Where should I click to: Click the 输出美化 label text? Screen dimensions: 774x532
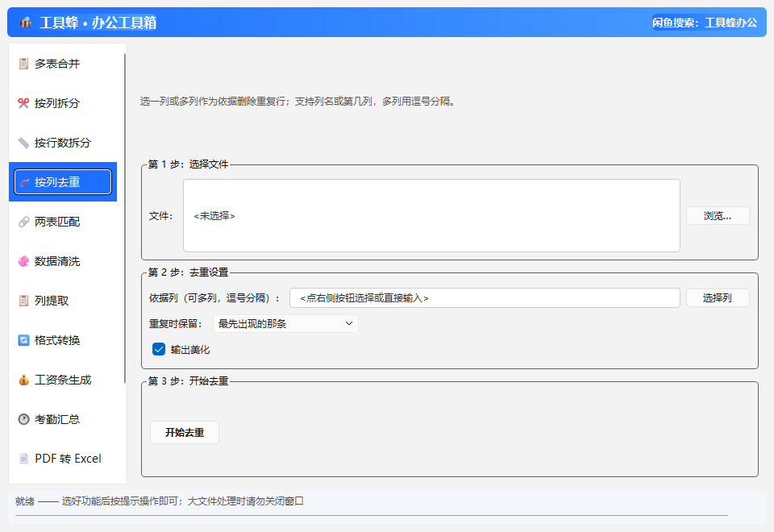click(x=190, y=350)
